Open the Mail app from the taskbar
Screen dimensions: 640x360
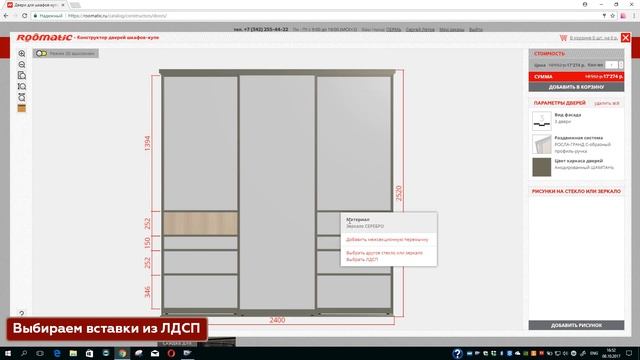click(x=155, y=353)
